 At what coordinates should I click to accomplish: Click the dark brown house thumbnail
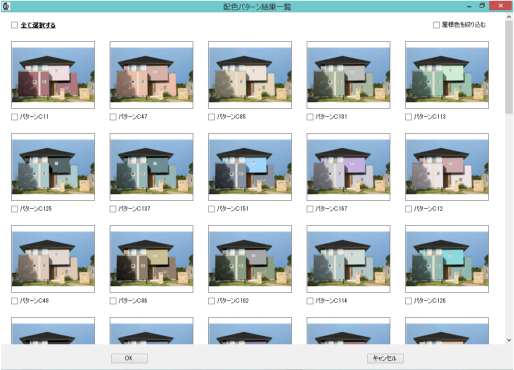[x=151, y=259]
